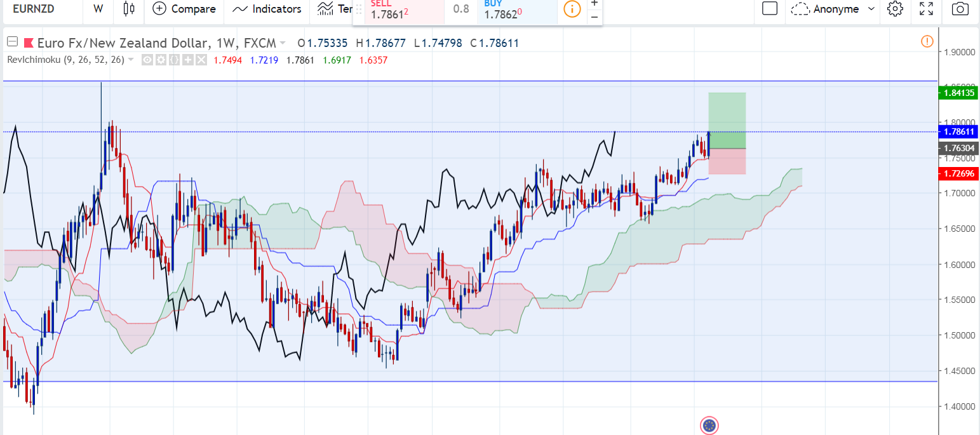Open the Indicators menu
980x435 pixels.
click(267, 9)
